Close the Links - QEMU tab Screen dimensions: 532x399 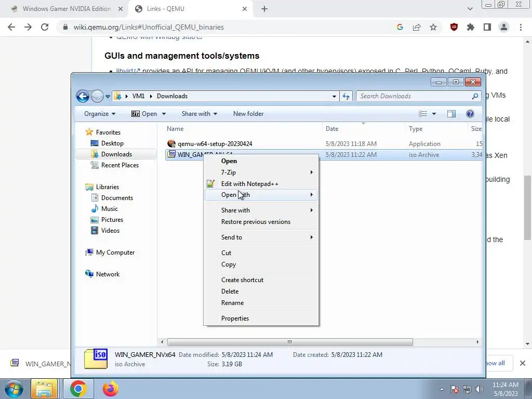pyautogui.click(x=245, y=9)
